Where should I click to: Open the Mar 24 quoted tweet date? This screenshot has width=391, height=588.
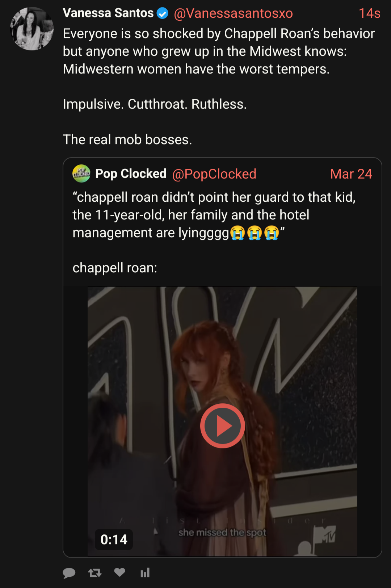coord(351,174)
